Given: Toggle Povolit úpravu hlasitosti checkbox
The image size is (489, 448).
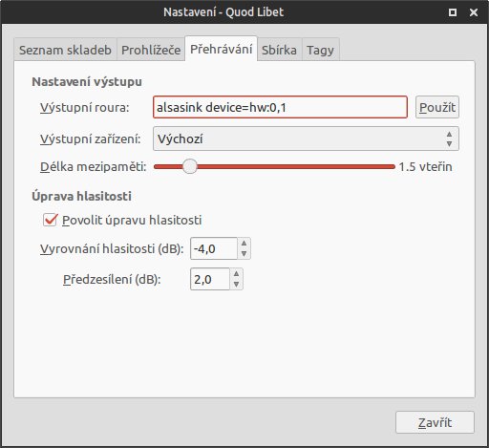Looking at the screenshot, I should [x=51, y=220].
